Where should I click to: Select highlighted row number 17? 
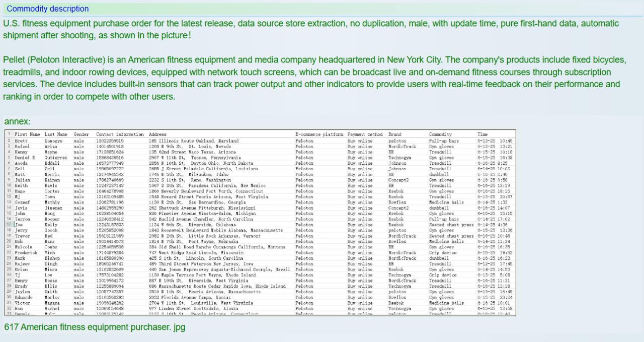pyautogui.click(x=9, y=225)
